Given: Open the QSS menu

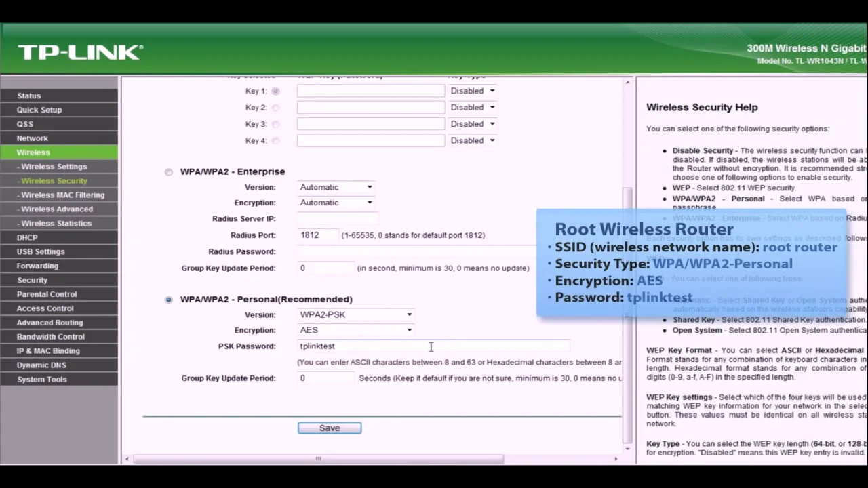Looking at the screenshot, I should (x=59, y=124).
